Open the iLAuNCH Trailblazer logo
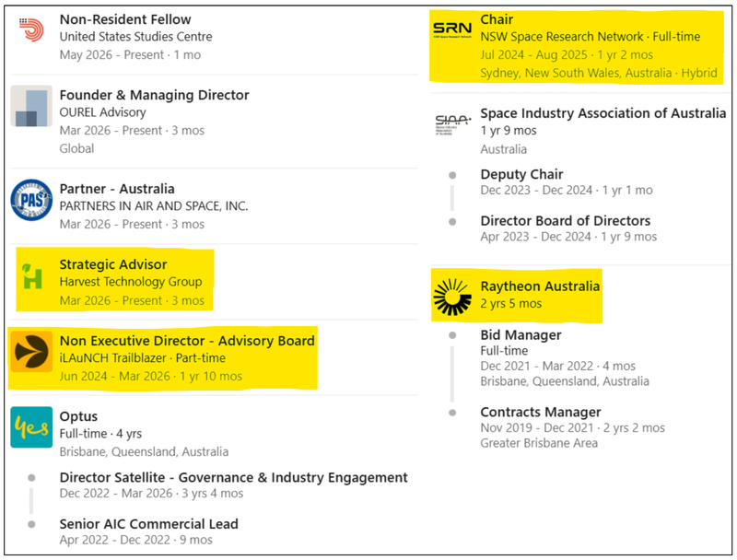 point(31,352)
